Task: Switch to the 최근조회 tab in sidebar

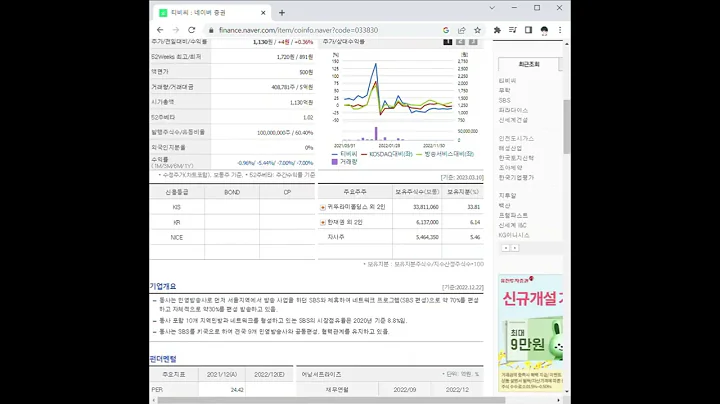Action: (529, 64)
